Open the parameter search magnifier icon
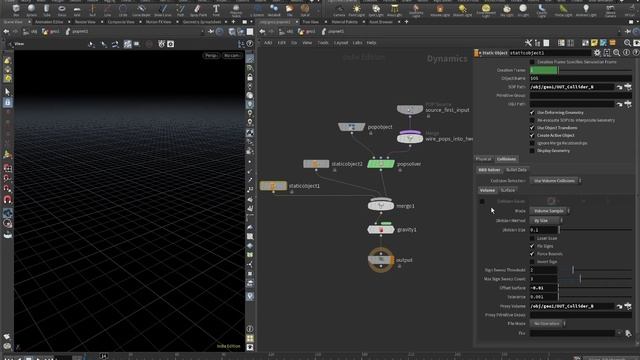Image resolution: width=640 pixels, height=360 pixels. pyautogui.click(x=616, y=53)
